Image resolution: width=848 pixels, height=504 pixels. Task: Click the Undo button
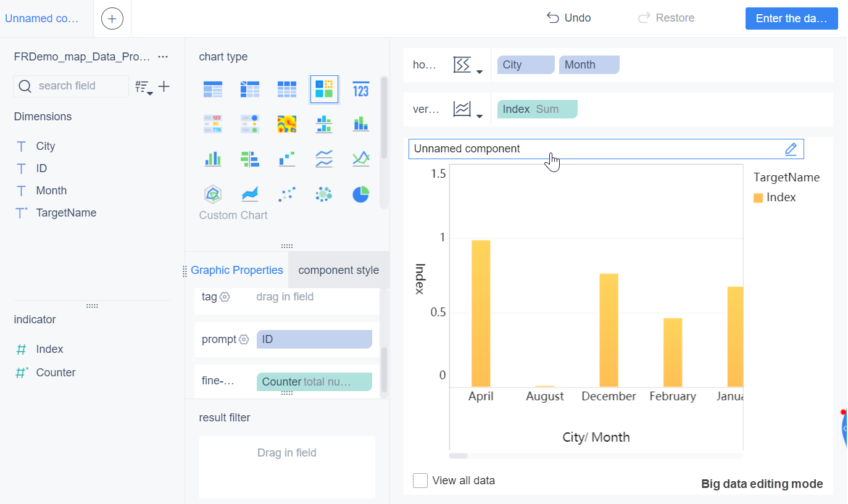click(x=568, y=18)
